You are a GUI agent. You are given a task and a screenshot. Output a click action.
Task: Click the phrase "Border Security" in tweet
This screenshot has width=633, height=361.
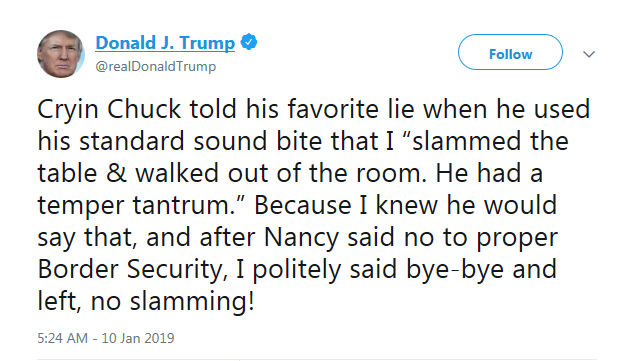(x=131, y=270)
